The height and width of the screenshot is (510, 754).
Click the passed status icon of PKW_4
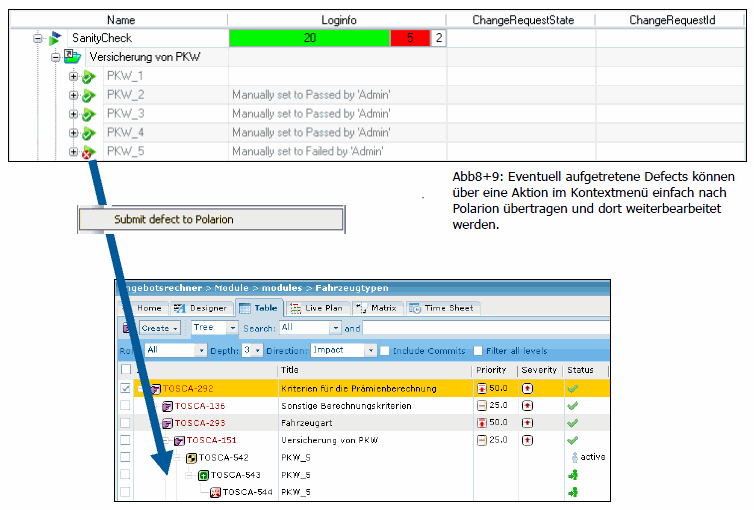[x=88, y=133]
